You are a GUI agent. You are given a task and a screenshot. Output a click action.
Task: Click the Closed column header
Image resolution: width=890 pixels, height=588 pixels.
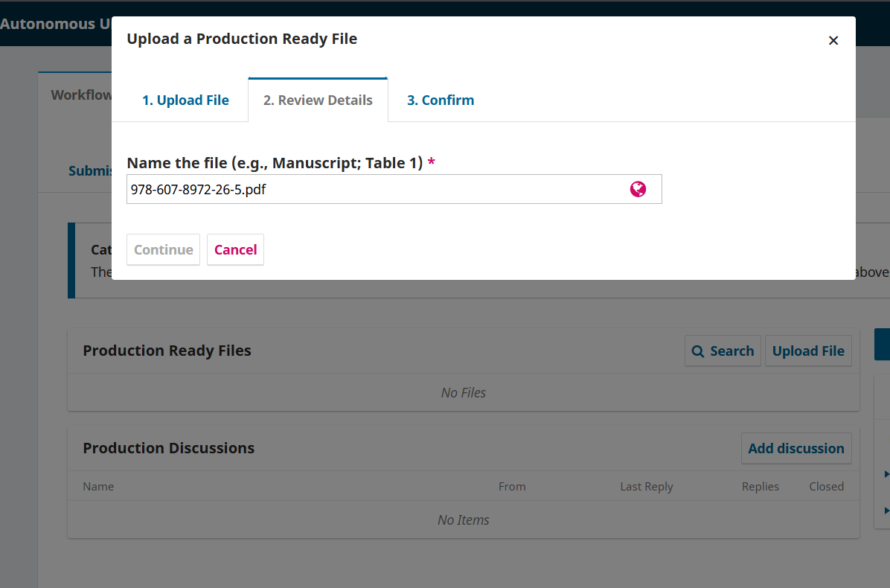(x=827, y=487)
